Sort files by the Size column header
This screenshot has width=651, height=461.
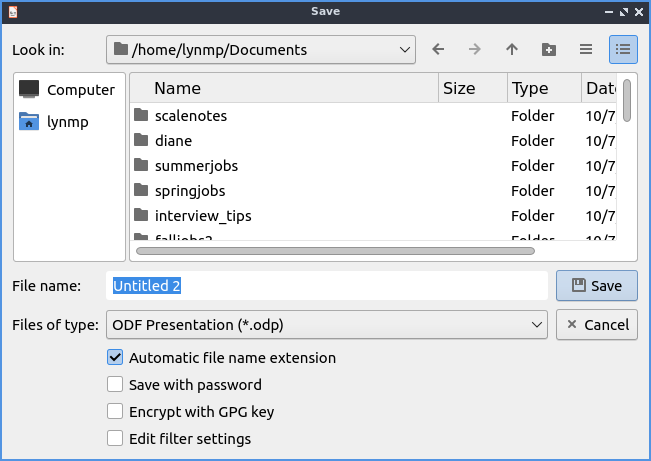tap(472, 88)
